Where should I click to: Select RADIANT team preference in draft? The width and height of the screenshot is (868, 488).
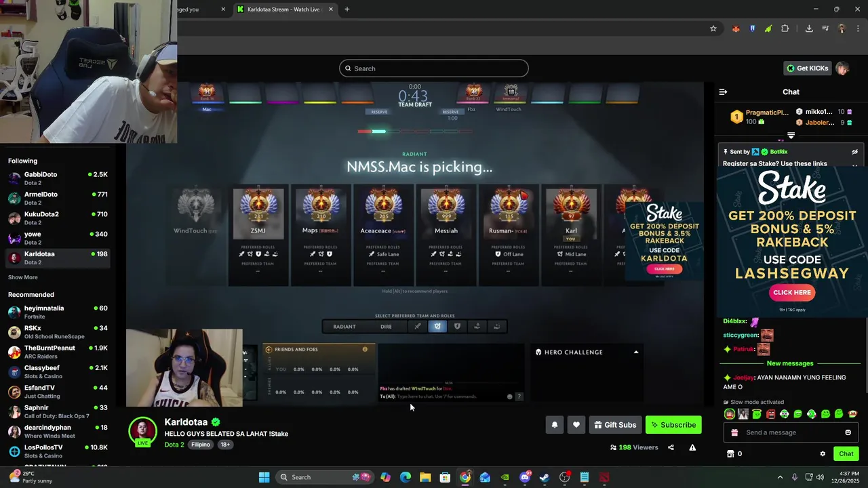(x=344, y=327)
